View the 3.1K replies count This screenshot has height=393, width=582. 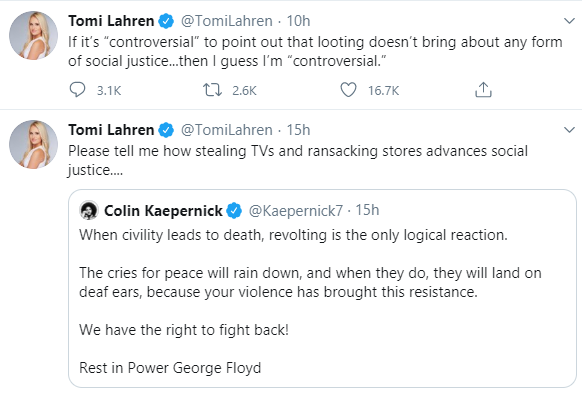[109, 91]
